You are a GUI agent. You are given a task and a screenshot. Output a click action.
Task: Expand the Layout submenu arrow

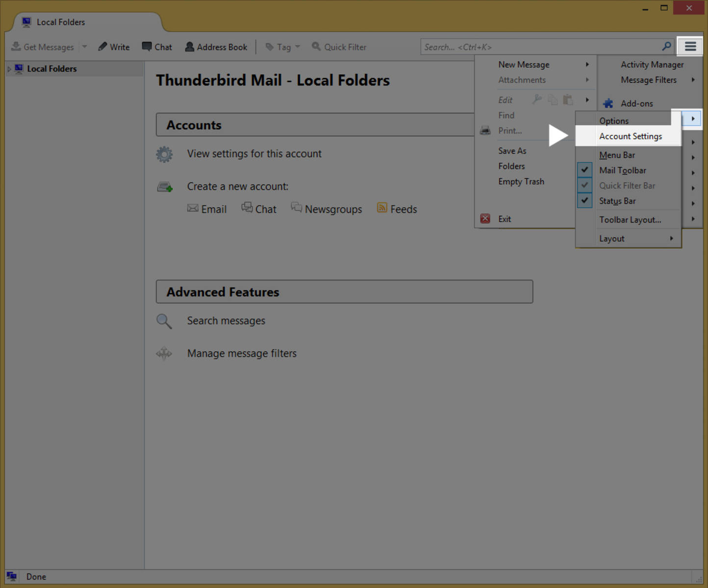tap(672, 239)
